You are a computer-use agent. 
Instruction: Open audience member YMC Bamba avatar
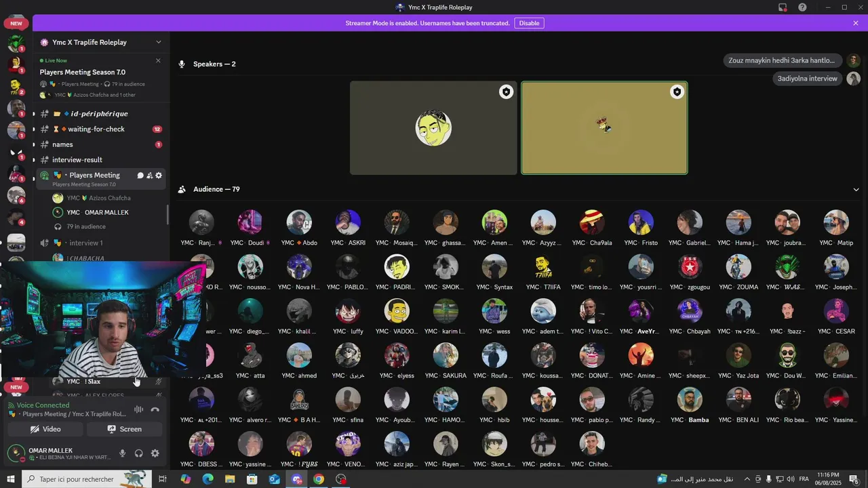(x=690, y=400)
